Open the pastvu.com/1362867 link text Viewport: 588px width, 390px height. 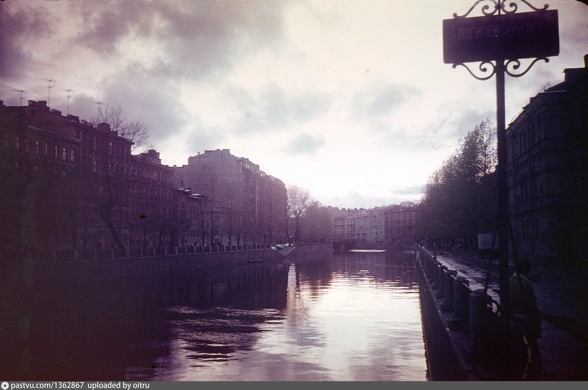[47, 386]
